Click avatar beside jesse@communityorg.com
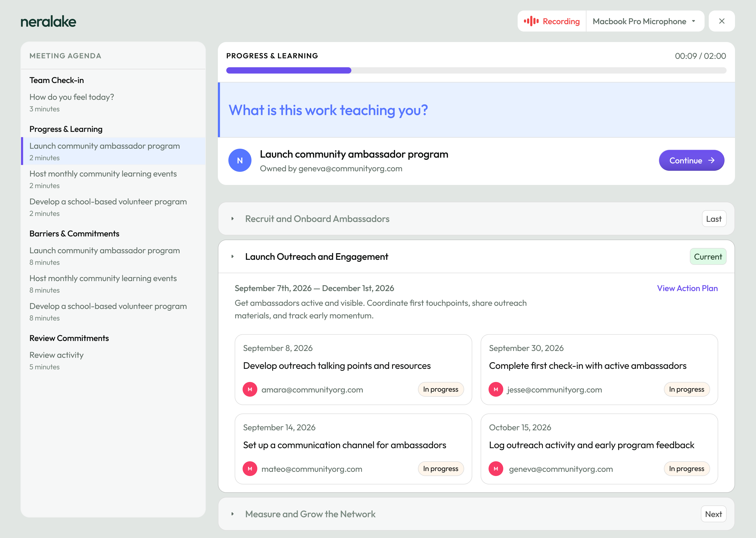The height and width of the screenshot is (538, 756). [x=496, y=389]
